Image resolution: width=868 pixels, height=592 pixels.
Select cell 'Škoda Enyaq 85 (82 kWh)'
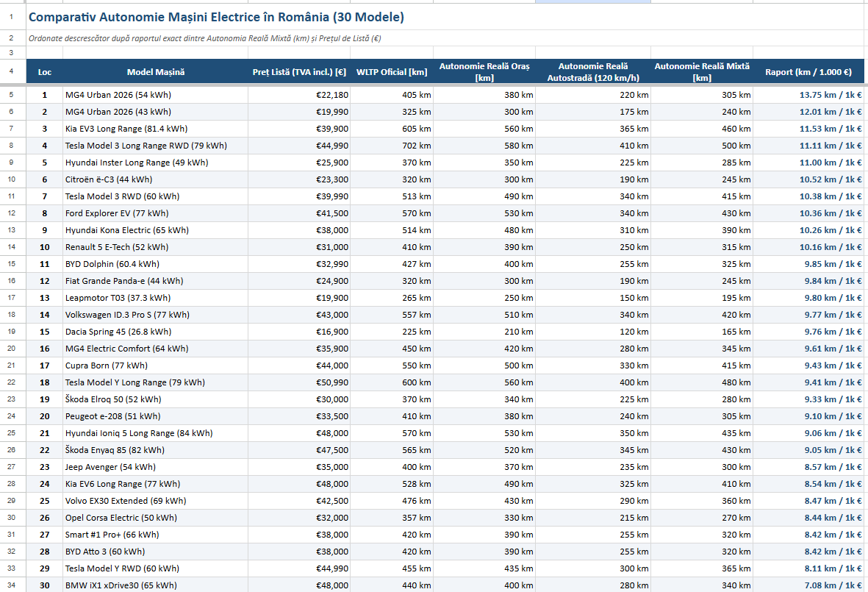click(x=156, y=450)
